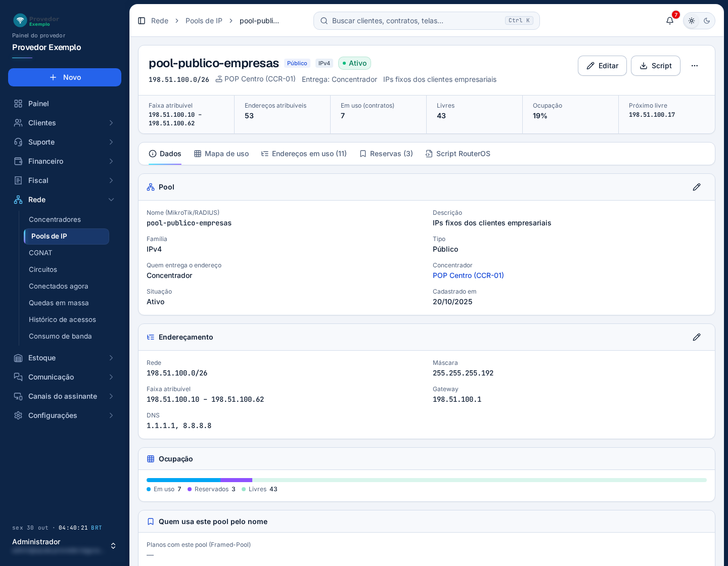Click the Editar button
This screenshot has width=728, height=566.
(x=602, y=66)
